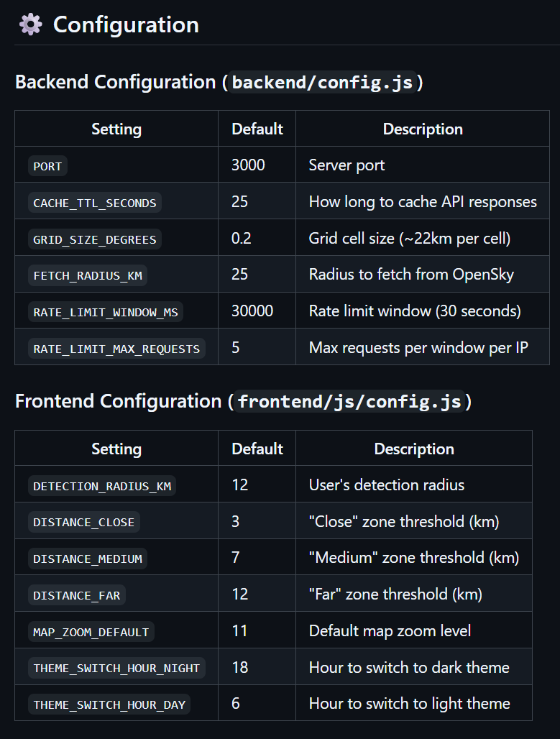
Task: Click the backend/config.js code label
Action: click(x=322, y=82)
